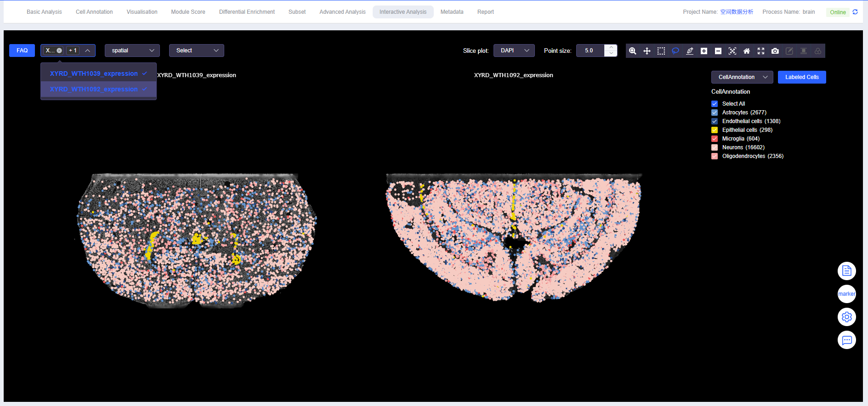
Task: Switch to Differential Enrichment tab
Action: pyautogui.click(x=247, y=12)
